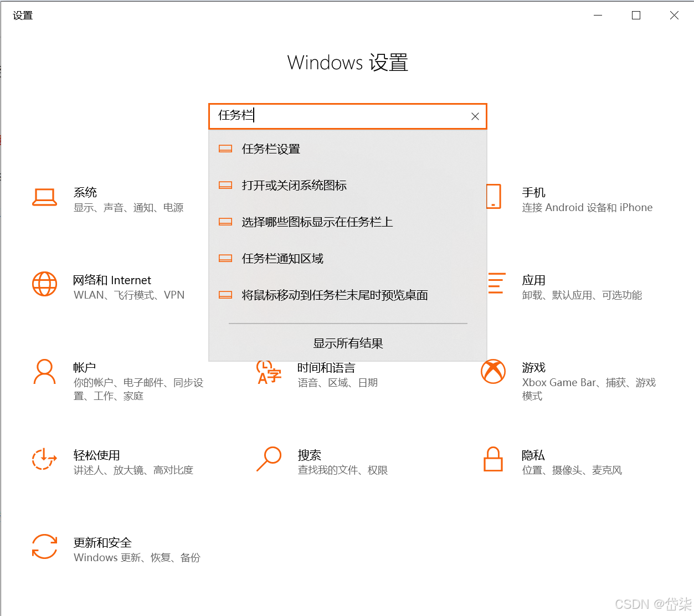Clear the search box with the X
The image size is (694, 616).
[x=475, y=116]
